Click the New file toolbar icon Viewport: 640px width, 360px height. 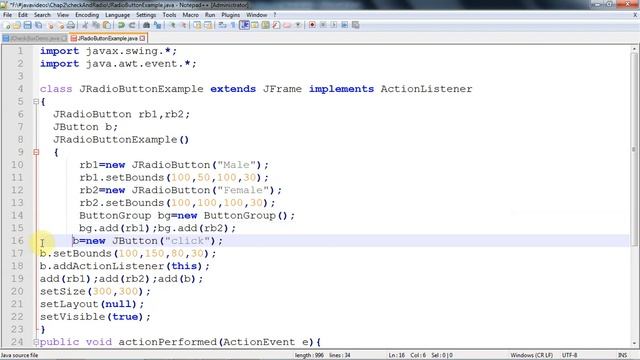pos(6,25)
